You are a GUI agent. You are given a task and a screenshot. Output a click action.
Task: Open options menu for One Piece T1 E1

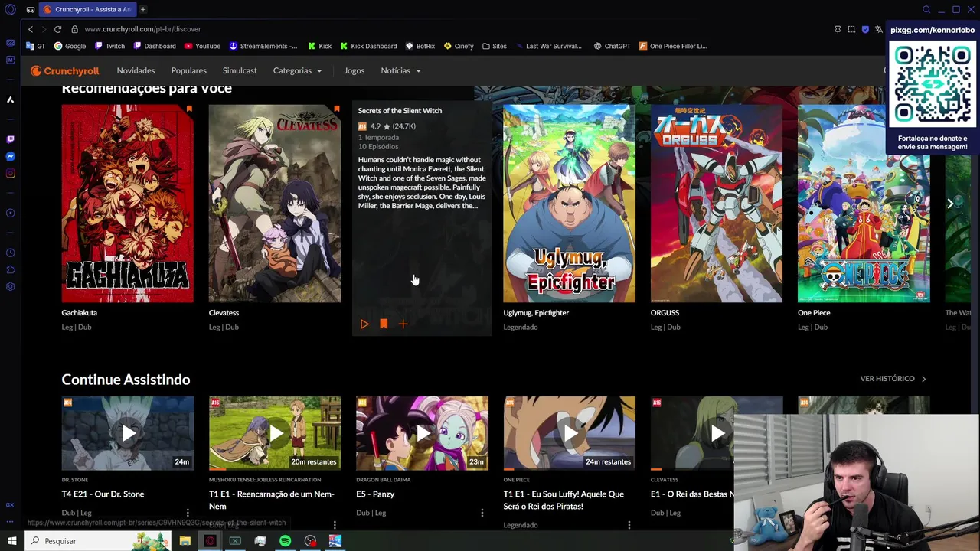tap(629, 525)
